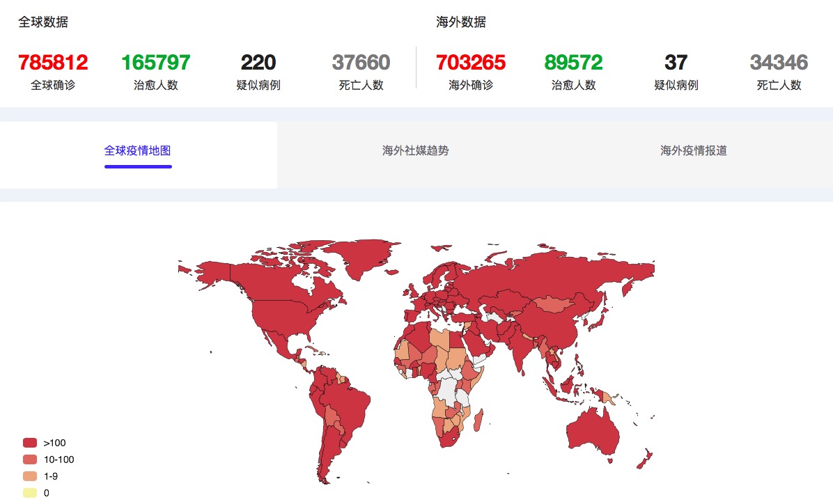Click global confirmed count 785812
The height and width of the screenshot is (504, 833).
point(53,62)
